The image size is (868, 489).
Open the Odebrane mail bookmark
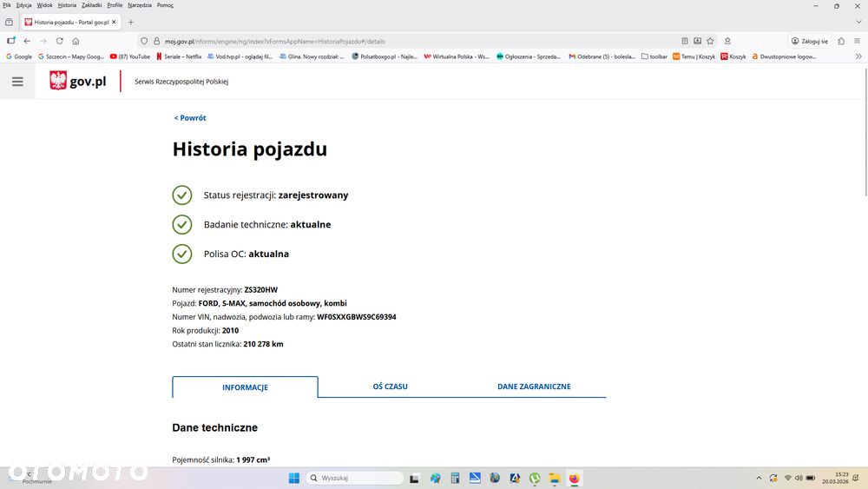click(x=602, y=56)
